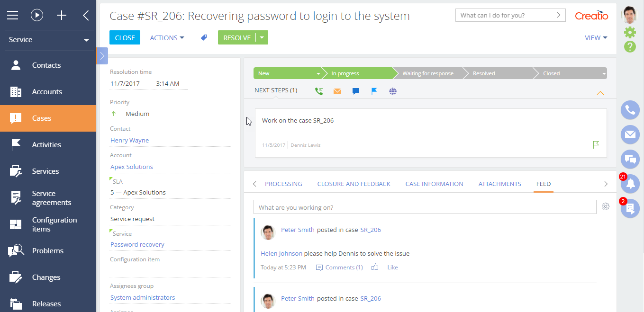Viewport: 644px width, 312px height.
Task: Open the system designer gear icon
Action: point(630,32)
